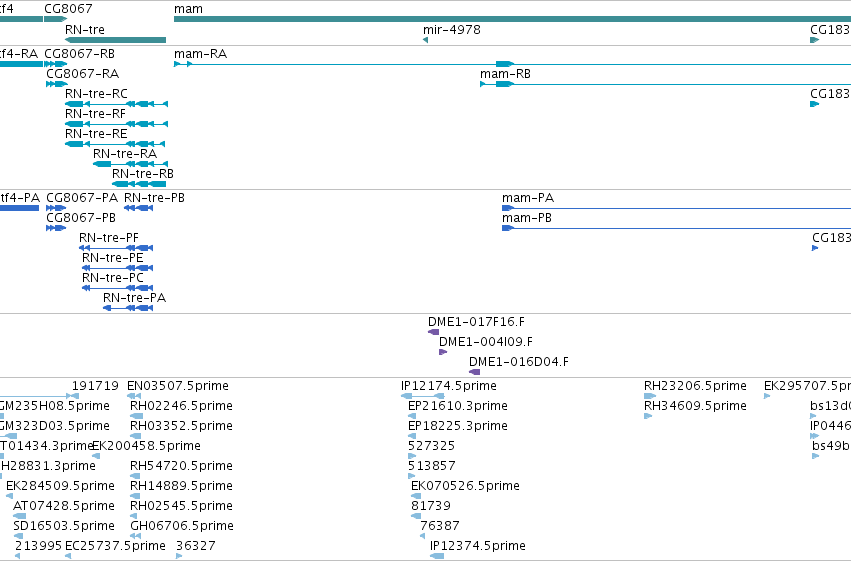
Task: Select the RN-tre-PB protein feature
Action: (x=138, y=208)
